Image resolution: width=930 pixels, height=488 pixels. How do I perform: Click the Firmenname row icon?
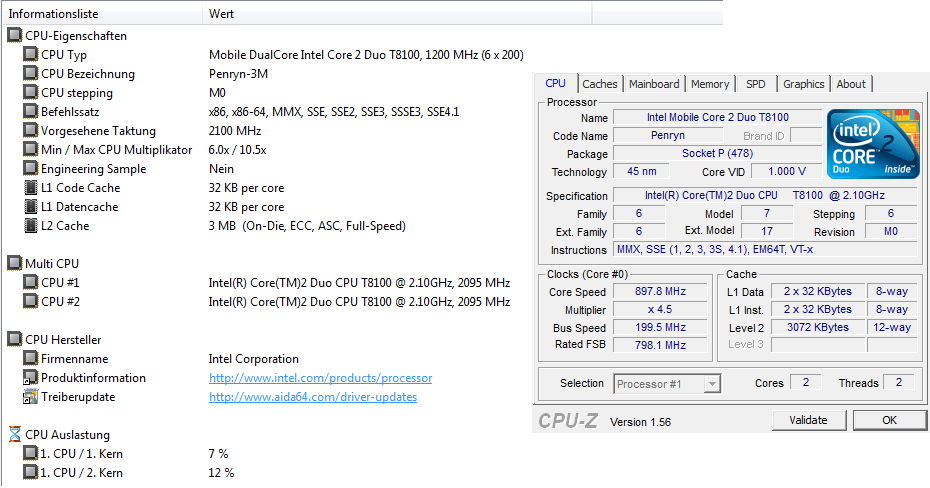(30, 358)
